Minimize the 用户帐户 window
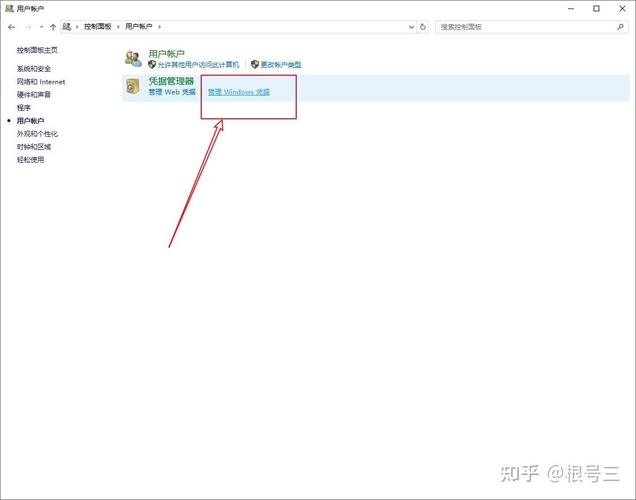Viewport: 636px width, 500px height. pyautogui.click(x=571, y=9)
